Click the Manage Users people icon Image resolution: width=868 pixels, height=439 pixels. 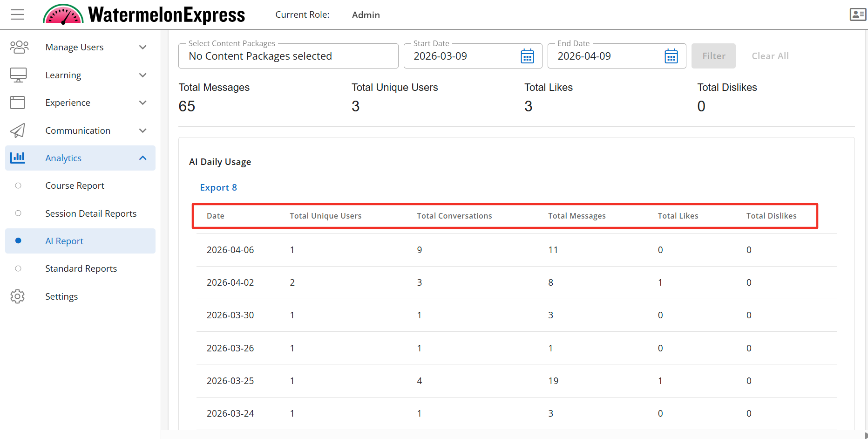click(19, 47)
